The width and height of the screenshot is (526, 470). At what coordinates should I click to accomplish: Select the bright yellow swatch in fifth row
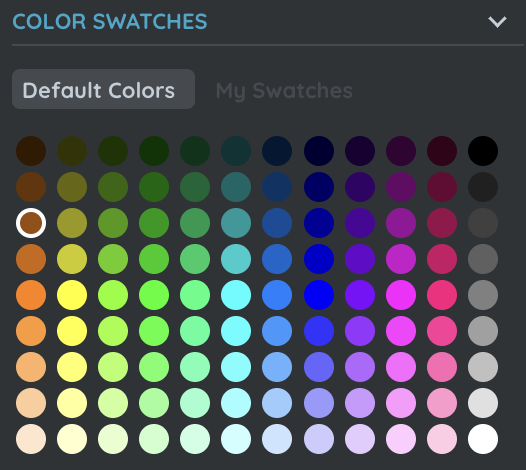pos(72,295)
